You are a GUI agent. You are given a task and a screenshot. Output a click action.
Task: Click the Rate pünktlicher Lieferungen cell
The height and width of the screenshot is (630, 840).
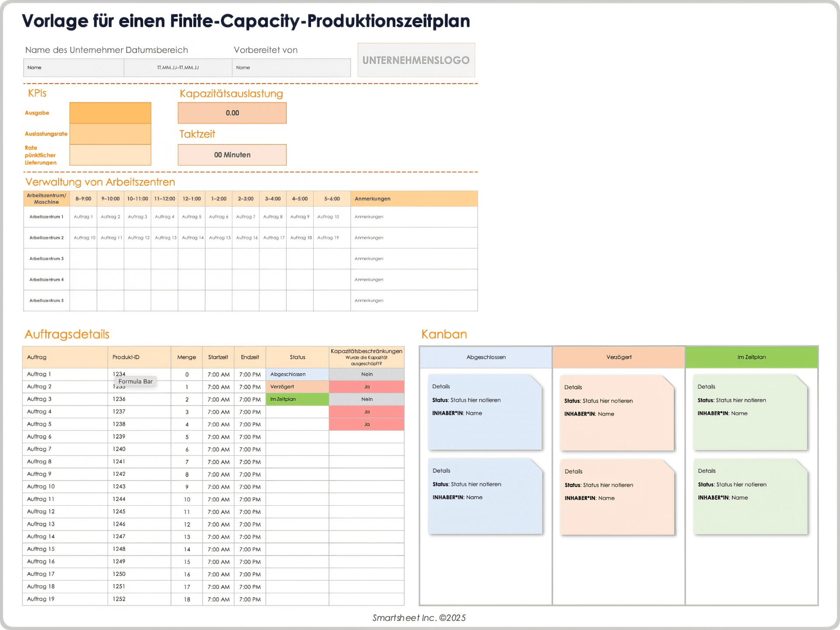tap(110, 154)
